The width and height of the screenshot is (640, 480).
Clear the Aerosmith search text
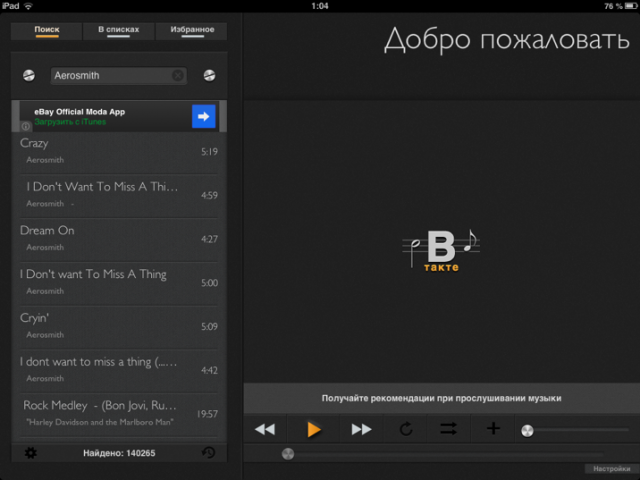[178, 75]
